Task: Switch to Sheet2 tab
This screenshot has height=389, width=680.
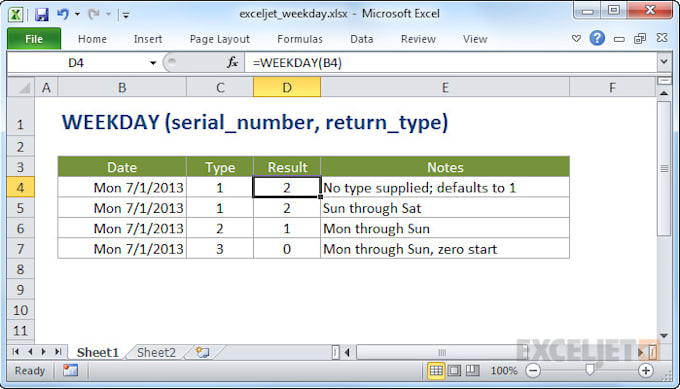Action: click(156, 352)
